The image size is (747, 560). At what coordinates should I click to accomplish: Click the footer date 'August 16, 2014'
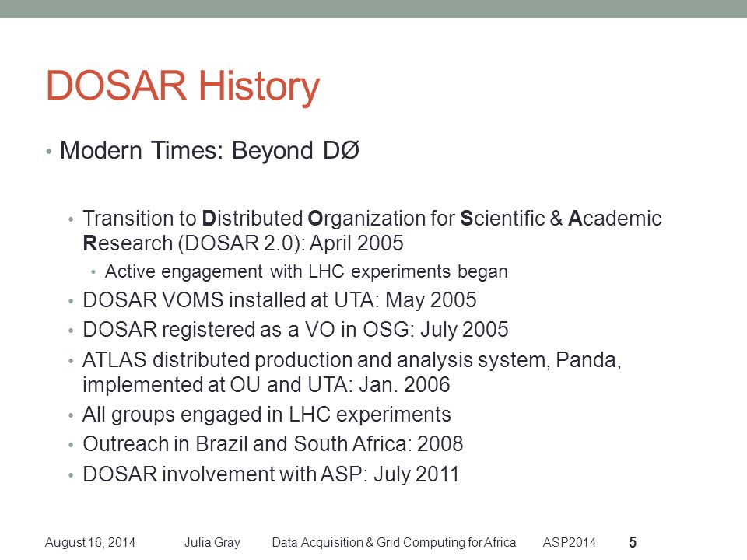click(90, 542)
